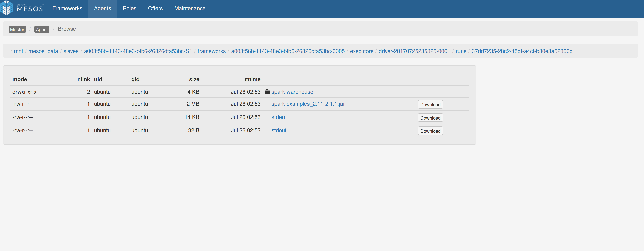Open the spark-warehouse folder icon
The height and width of the screenshot is (251, 644).
point(267,92)
